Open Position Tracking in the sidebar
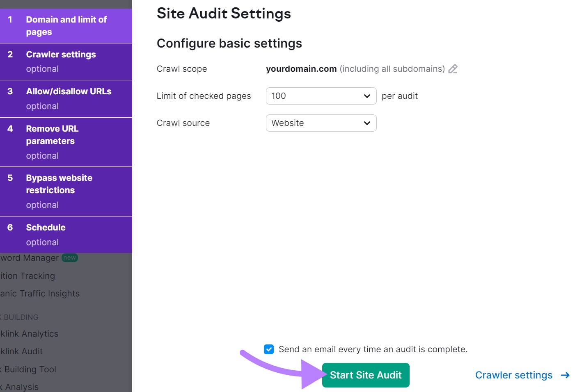 [27, 276]
